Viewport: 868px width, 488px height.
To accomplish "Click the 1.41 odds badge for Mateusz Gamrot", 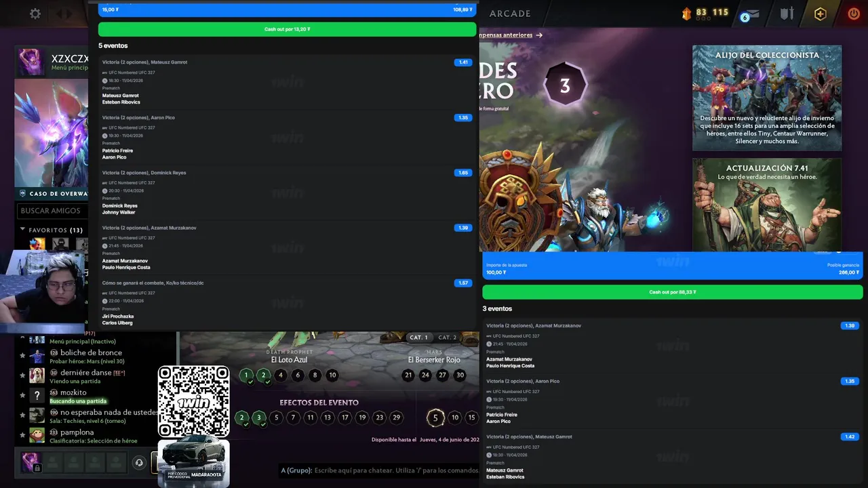I will pos(463,62).
